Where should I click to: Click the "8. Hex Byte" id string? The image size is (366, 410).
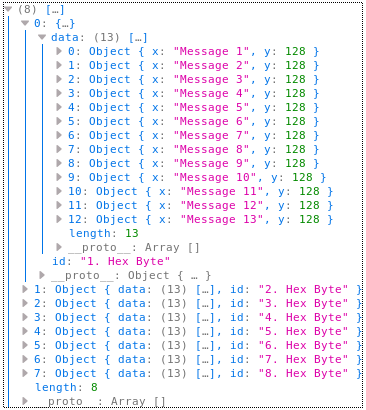[x=303, y=373]
